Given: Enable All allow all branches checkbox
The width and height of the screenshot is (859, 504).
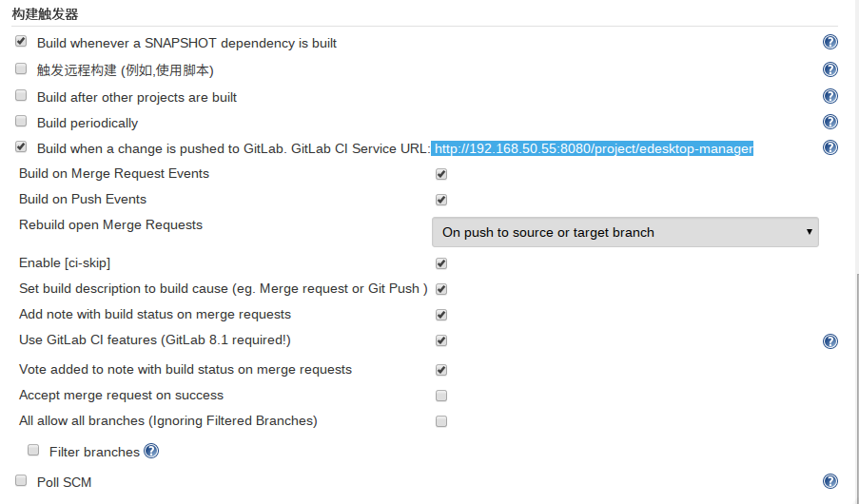Looking at the screenshot, I should (441, 421).
